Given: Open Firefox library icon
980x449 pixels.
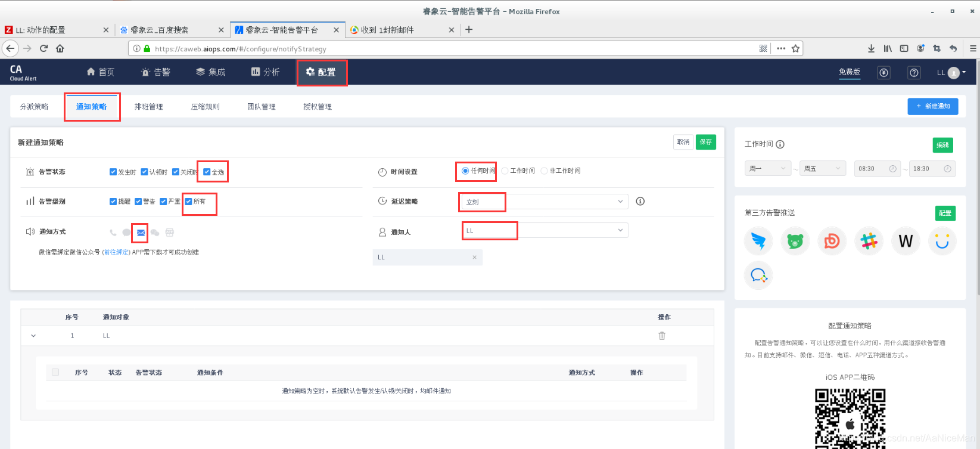Looking at the screenshot, I should click(x=888, y=48).
